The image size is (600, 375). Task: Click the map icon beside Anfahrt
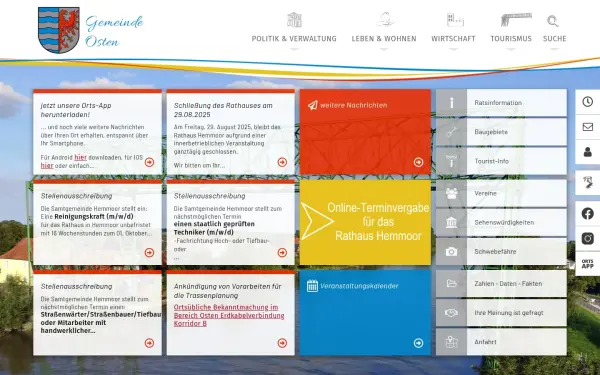[452, 342]
